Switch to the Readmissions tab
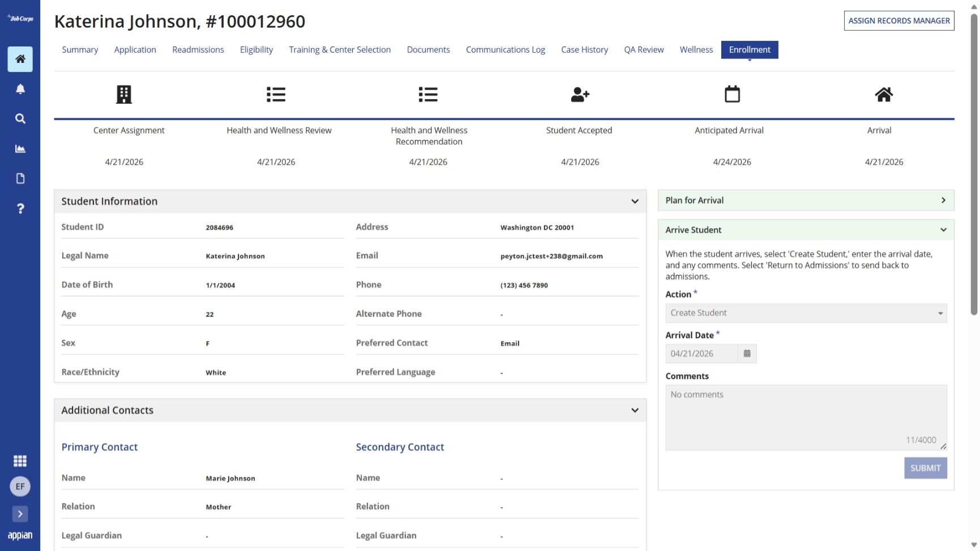The image size is (980, 551). 198,50
